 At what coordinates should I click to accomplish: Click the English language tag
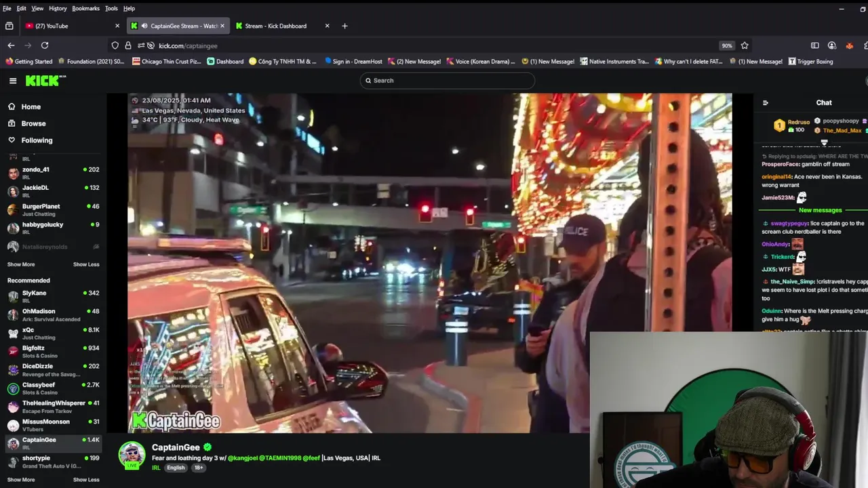coord(176,468)
